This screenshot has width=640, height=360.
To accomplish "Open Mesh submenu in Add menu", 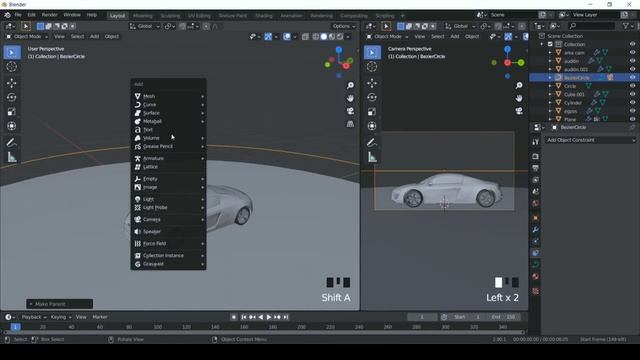I will (x=168, y=96).
